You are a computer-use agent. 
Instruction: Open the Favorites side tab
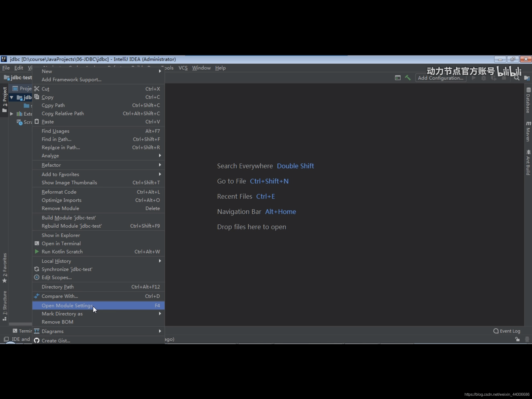click(x=5, y=268)
